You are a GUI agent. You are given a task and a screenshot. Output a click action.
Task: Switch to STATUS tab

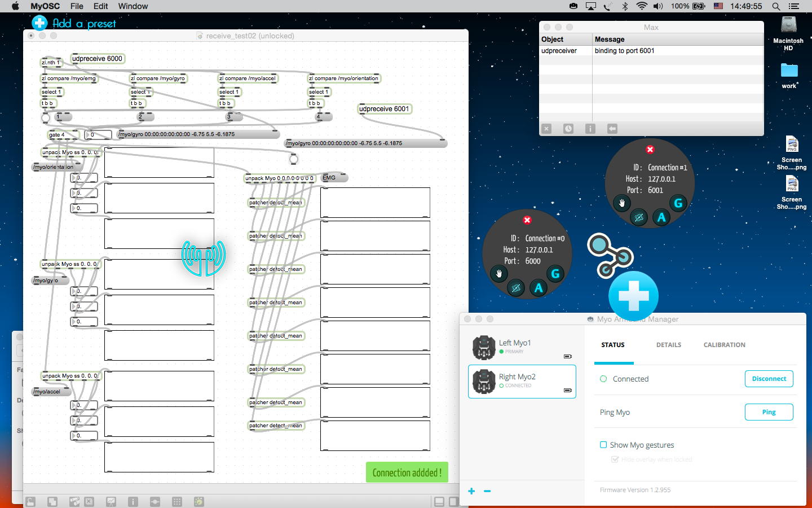pos(613,345)
